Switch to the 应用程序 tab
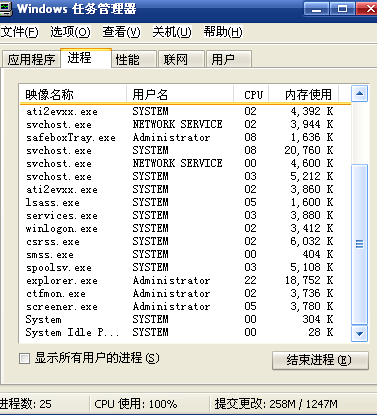377x415 pixels. pos(31,60)
